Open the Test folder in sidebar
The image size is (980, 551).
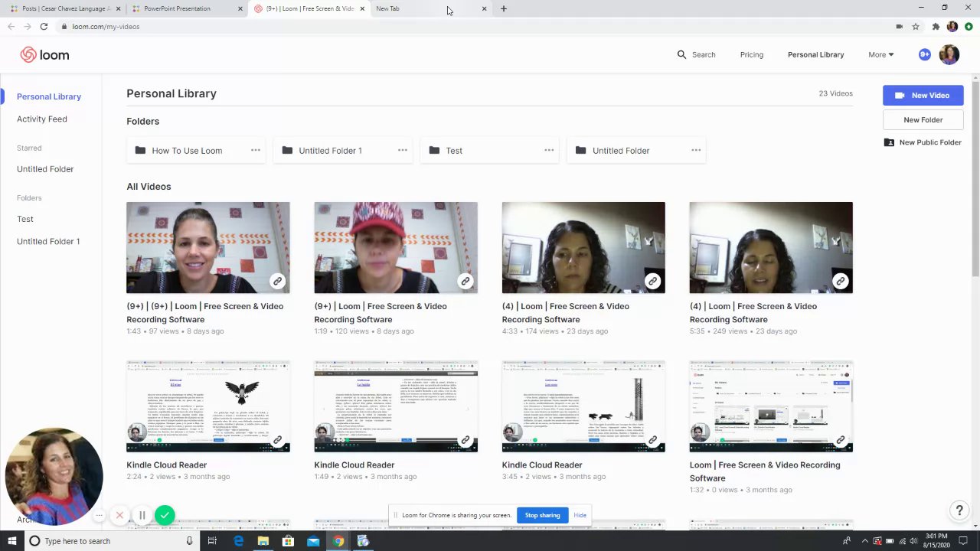[25, 219]
